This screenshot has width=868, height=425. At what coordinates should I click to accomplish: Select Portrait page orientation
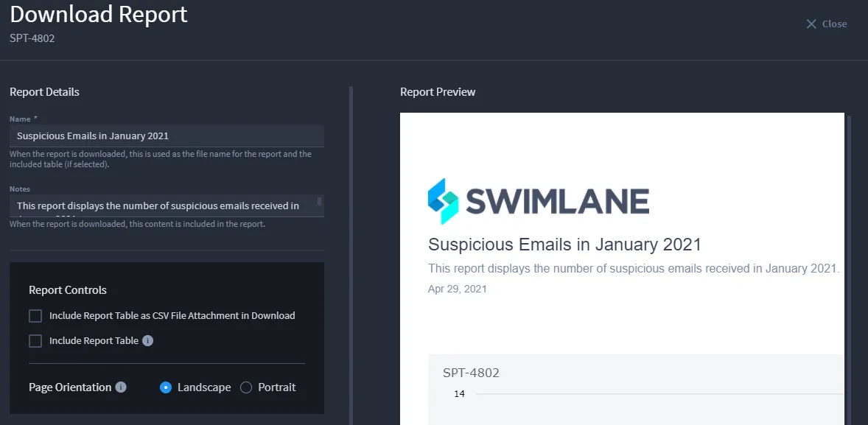click(246, 387)
